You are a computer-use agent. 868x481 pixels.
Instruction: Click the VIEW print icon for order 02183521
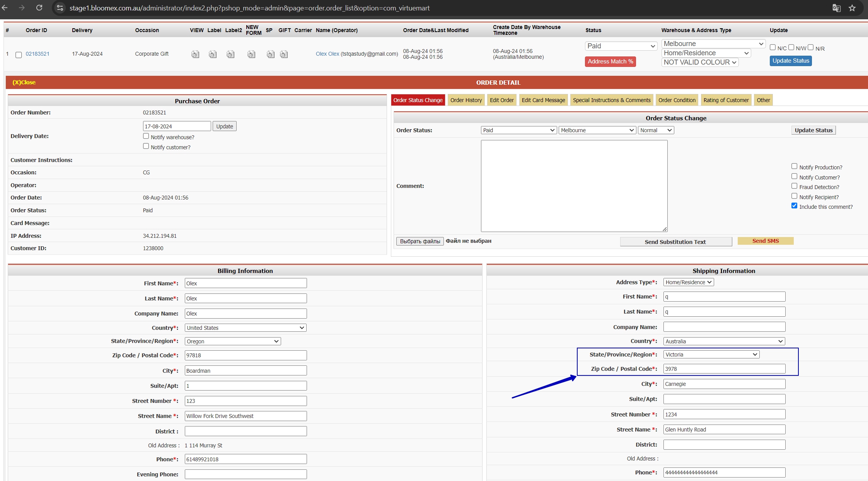pyautogui.click(x=195, y=54)
